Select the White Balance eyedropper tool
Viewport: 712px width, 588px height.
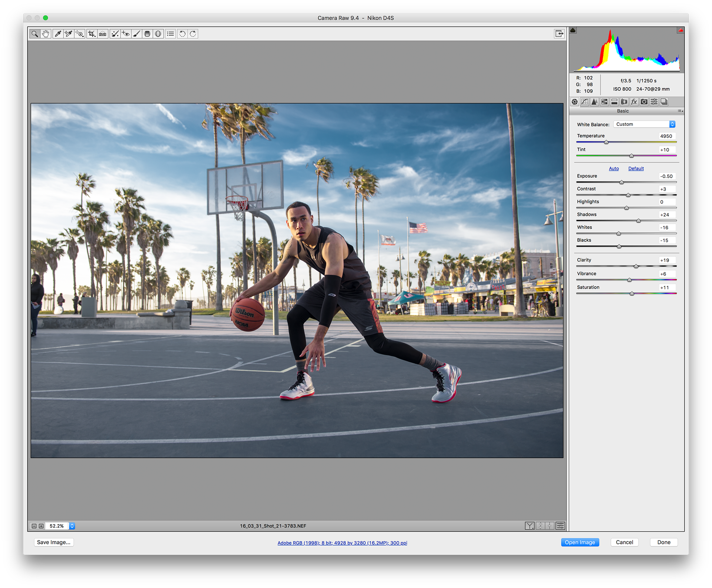[x=57, y=34]
